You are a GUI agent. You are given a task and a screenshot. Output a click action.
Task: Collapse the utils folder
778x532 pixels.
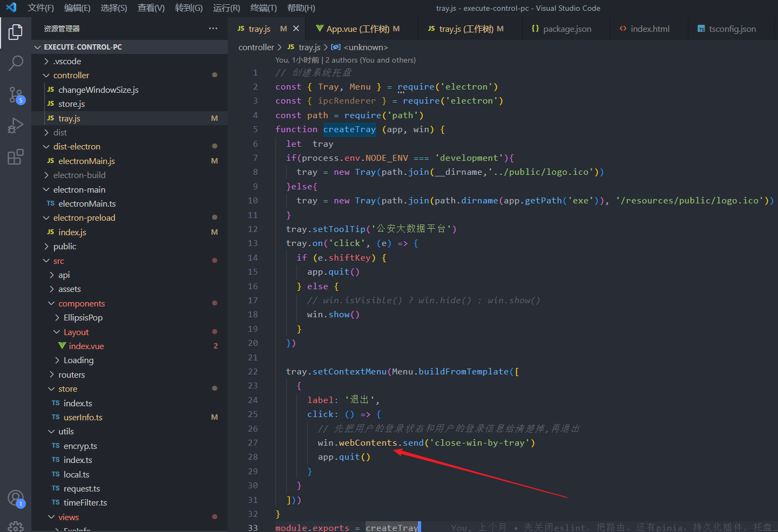point(130,432)
